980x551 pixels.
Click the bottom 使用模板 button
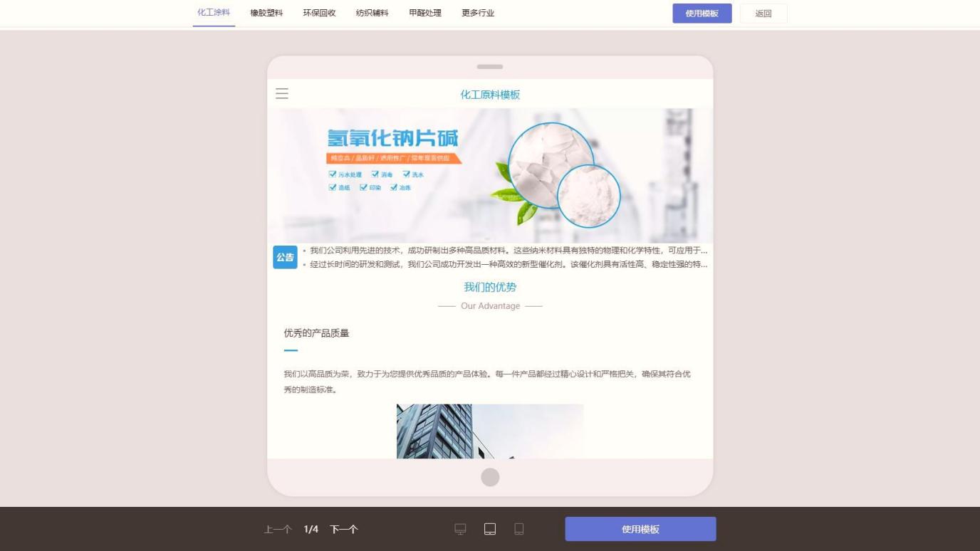tap(640, 529)
